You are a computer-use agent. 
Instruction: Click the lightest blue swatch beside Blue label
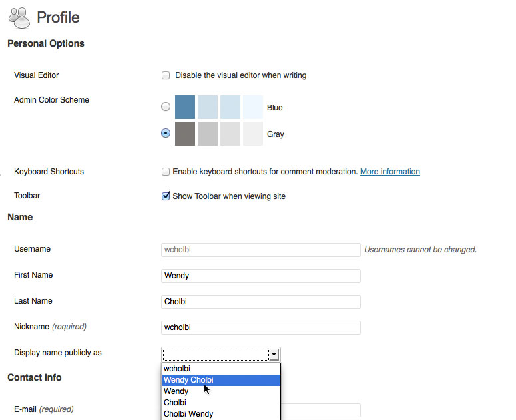coord(253,107)
